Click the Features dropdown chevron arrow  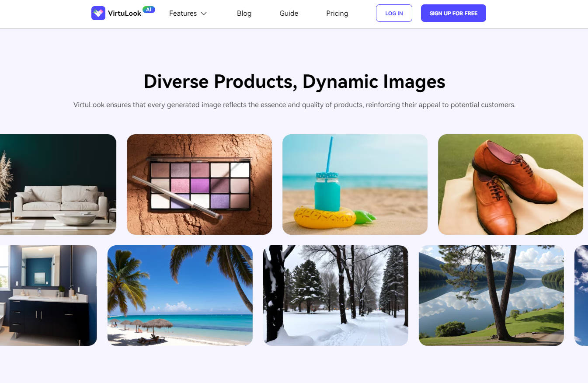[204, 14]
